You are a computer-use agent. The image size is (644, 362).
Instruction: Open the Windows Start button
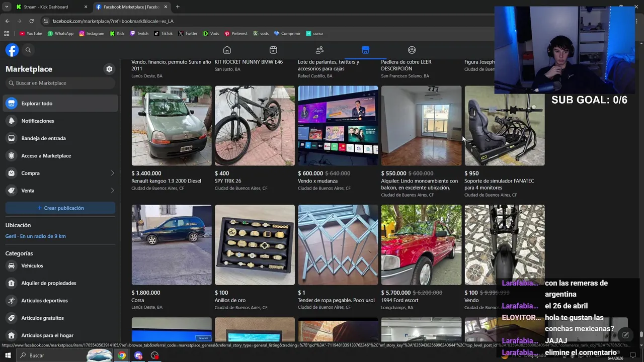pyautogui.click(x=9, y=355)
